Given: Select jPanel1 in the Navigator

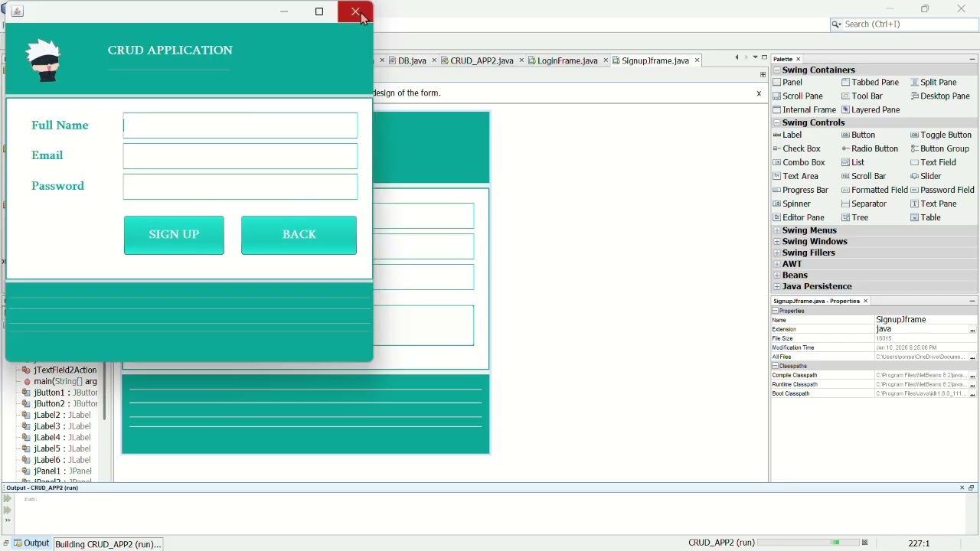Looking at the screenshot, I should [57, 471].
